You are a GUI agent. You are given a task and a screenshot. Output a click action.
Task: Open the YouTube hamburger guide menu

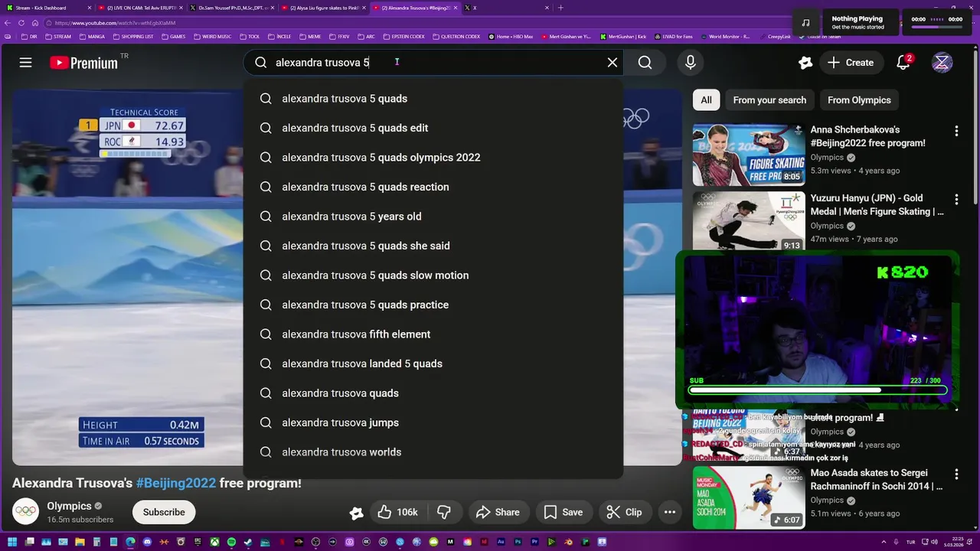tap(25, 63)
